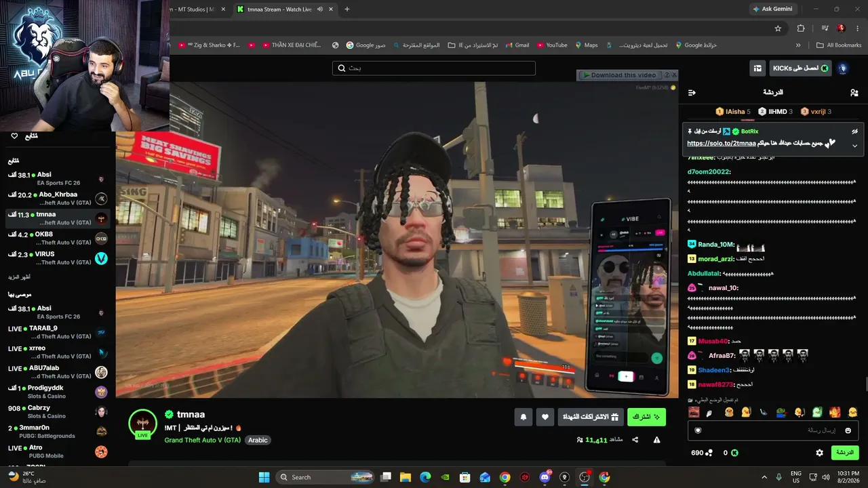Expand the pinned BotRix message chevron

click(854, 146)
